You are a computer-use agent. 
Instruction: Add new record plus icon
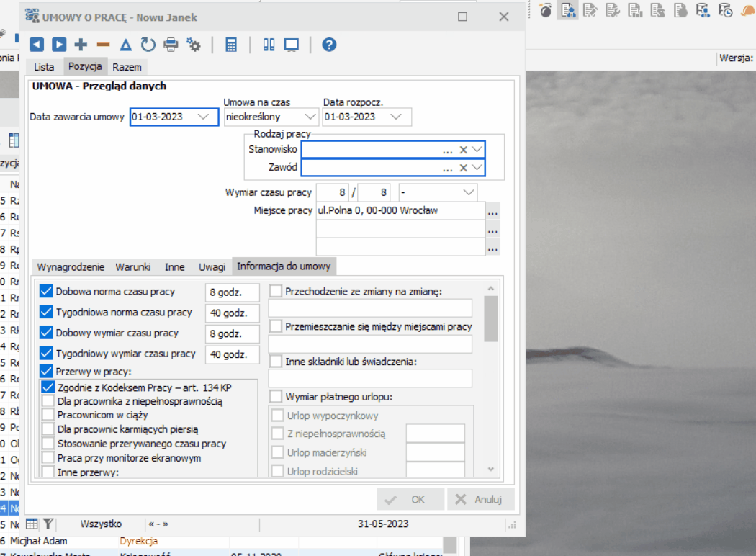(81, 45)
